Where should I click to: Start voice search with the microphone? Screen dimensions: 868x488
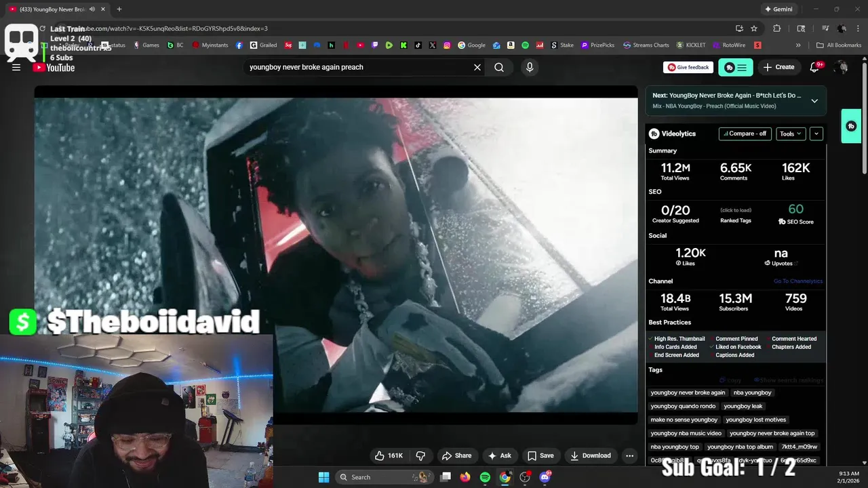pyautogui.click(x=530, y=67)
